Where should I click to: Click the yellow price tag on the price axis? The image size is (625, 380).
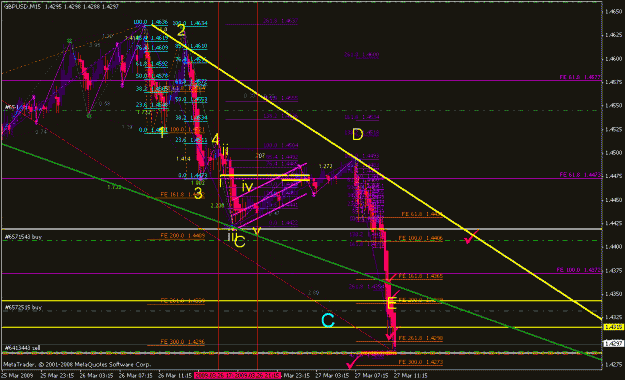point(614,327)
